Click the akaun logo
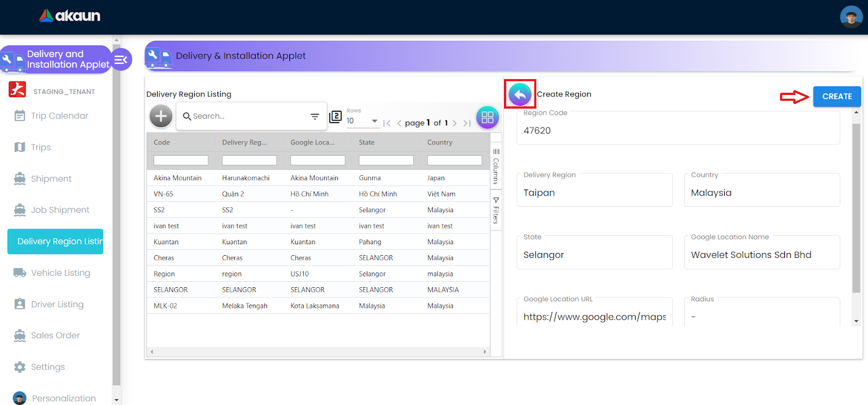The height and width of the screenshot is (405, 868). click(x=70, y=16)
